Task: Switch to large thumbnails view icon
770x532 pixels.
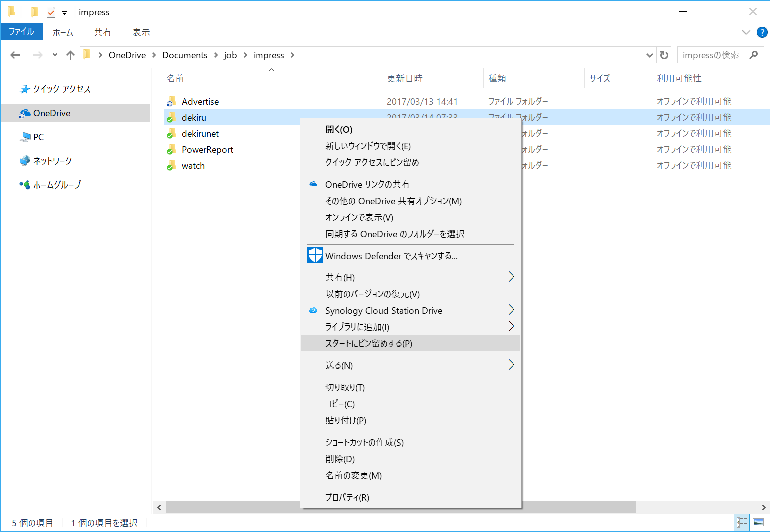Action: (758, 523)
